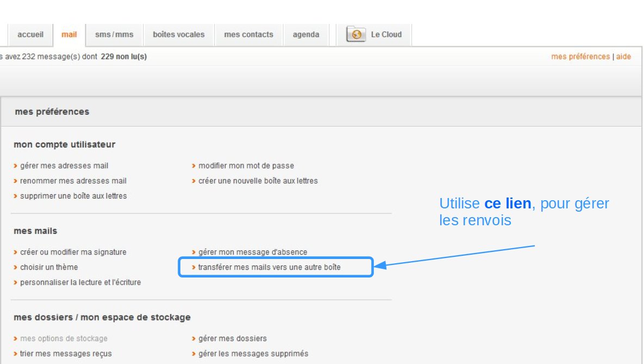The width and height of the screenshot is (644, 364).
Task: Click gérer les messages supprimés
Action: pyautogui.click(x=253, y=354)
